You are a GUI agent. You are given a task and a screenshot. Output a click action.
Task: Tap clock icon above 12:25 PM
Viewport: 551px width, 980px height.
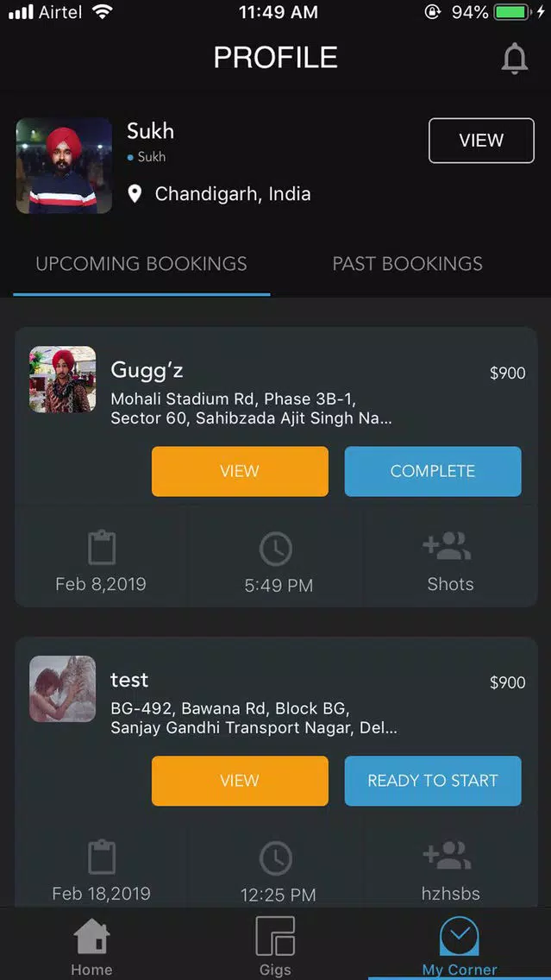(x=276, y=858)
